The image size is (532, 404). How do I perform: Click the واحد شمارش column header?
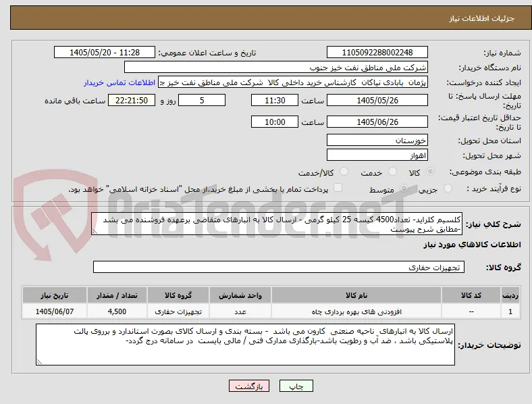click(x=240, y=295)
